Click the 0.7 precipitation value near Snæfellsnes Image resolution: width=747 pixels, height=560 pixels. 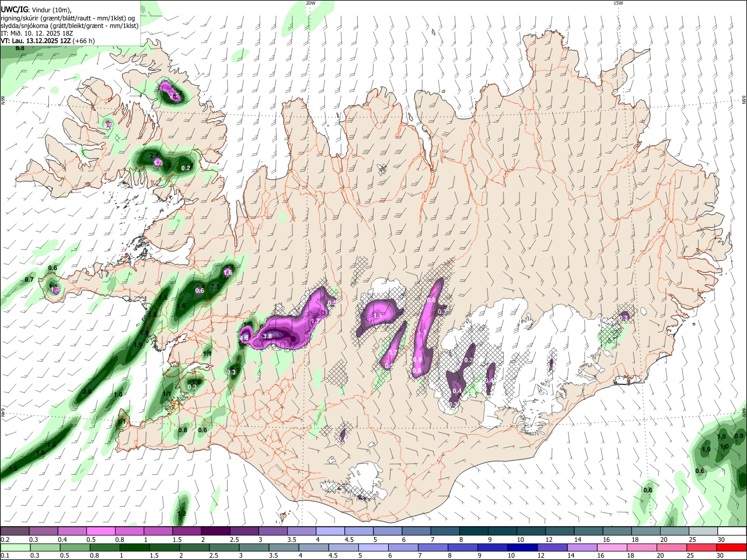click(x=29, y=280)
